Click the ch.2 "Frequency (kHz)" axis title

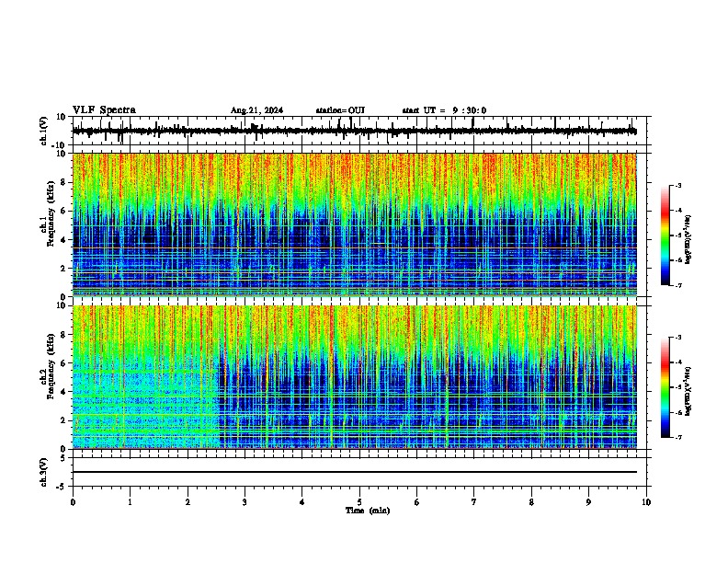click(x=51, y=366)
